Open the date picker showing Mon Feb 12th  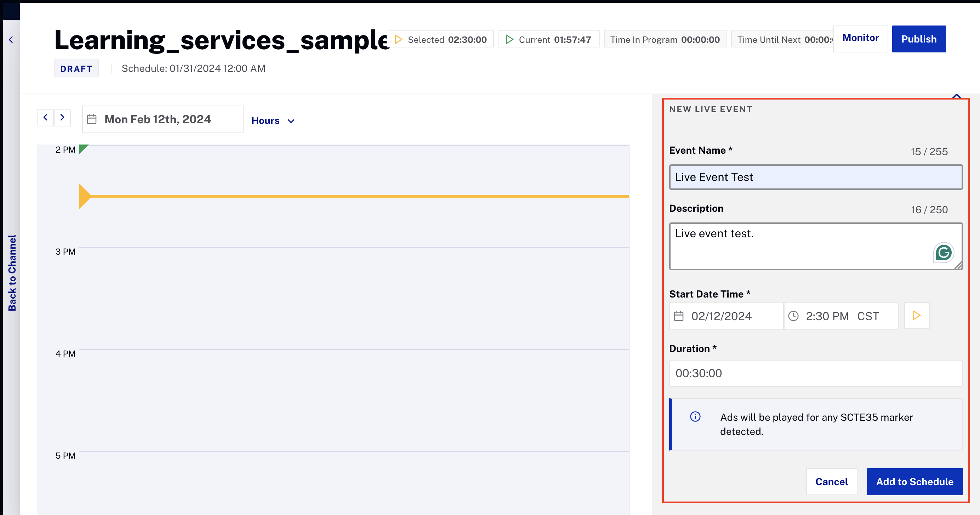tap(158, 119)
